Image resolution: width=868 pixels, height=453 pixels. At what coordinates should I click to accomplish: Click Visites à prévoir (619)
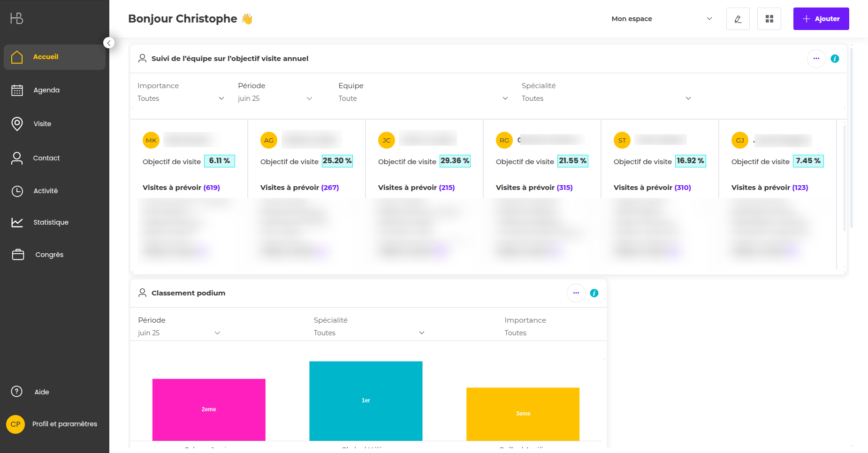pyautogui.click(x=181, y=188)
